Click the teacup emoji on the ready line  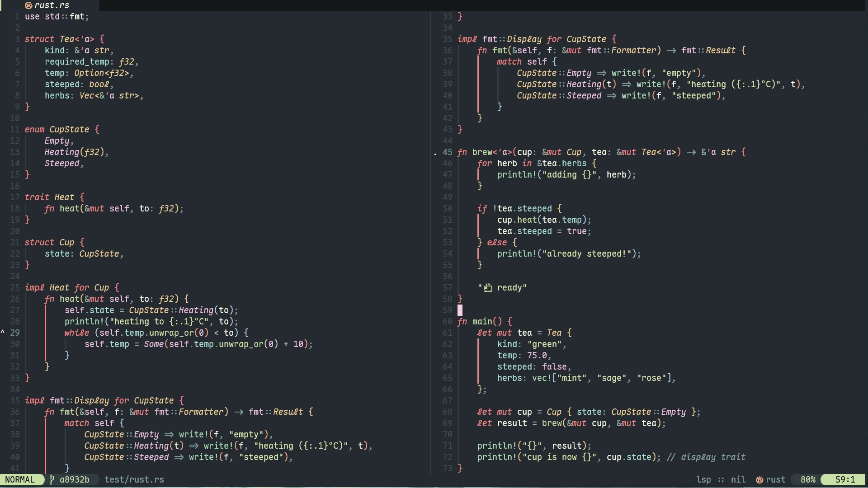[x=488, y=287]
